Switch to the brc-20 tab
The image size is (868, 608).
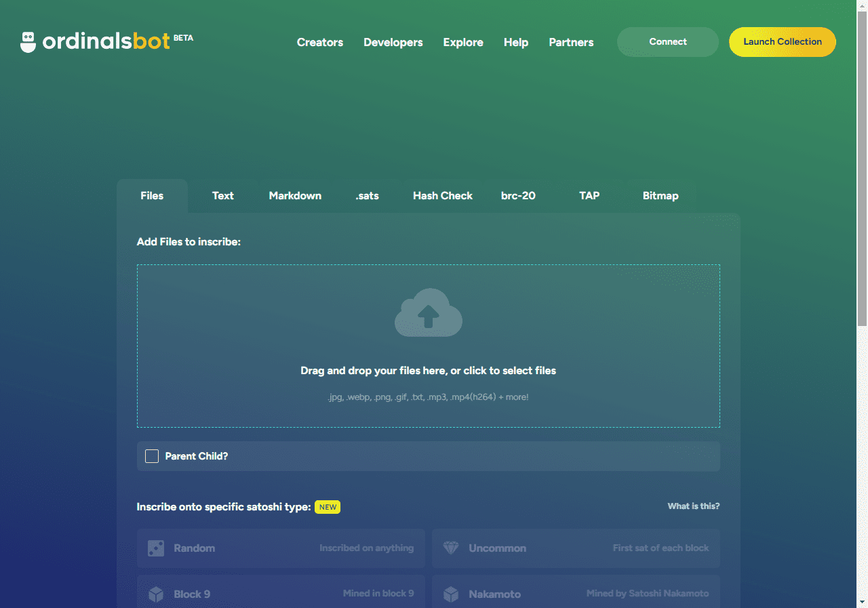click(x=518, y=196)
